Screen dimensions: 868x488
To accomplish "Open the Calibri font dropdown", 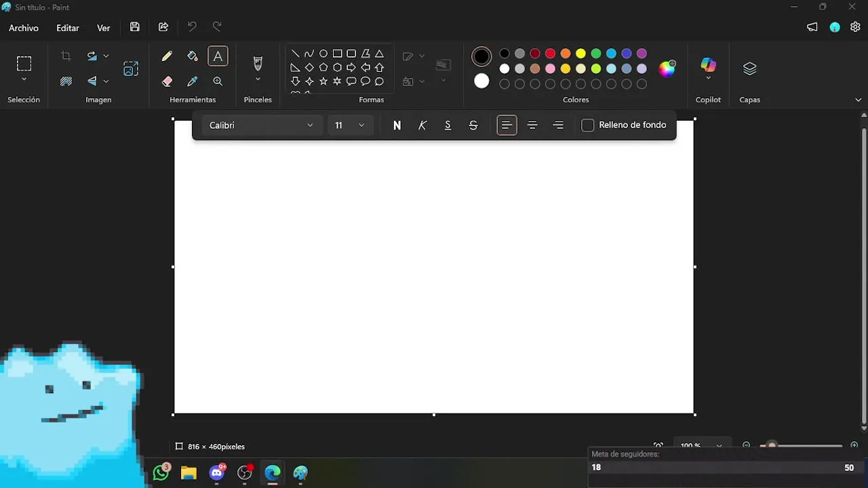I will click(x=261, y=125).
